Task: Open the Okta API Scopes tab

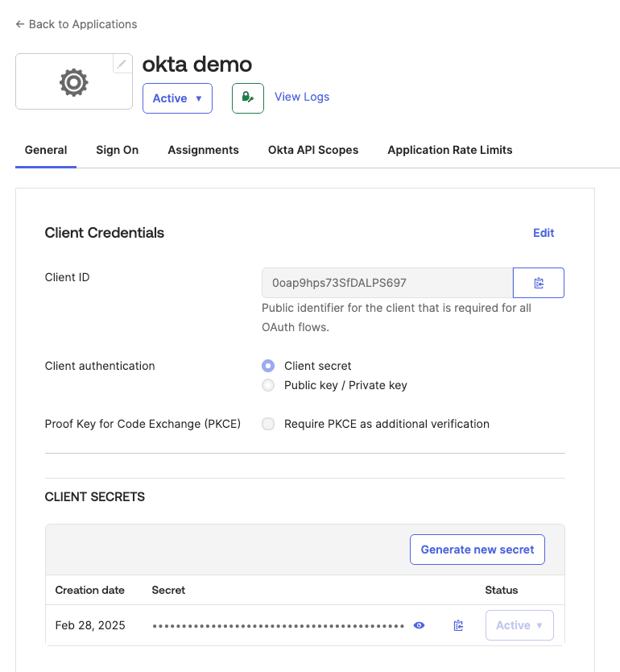Action: [x=313, y=150]
